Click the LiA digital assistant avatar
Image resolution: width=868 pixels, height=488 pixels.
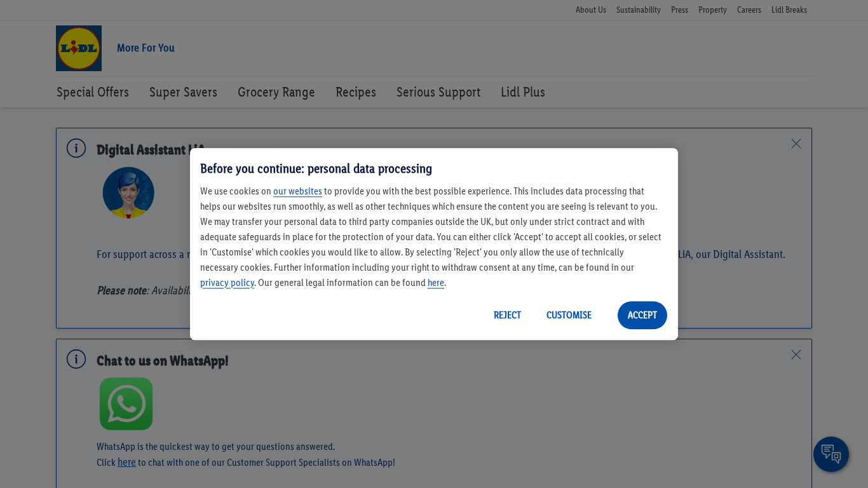click(x=128, y=193)
